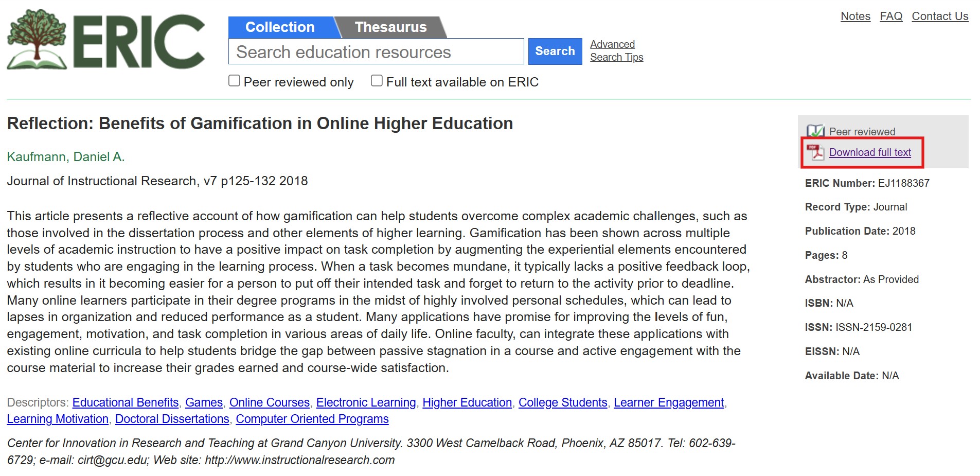Enable the Peer reviewed only checkbox
The height and width of the screenshot is (476, 980).
[235, 81]
